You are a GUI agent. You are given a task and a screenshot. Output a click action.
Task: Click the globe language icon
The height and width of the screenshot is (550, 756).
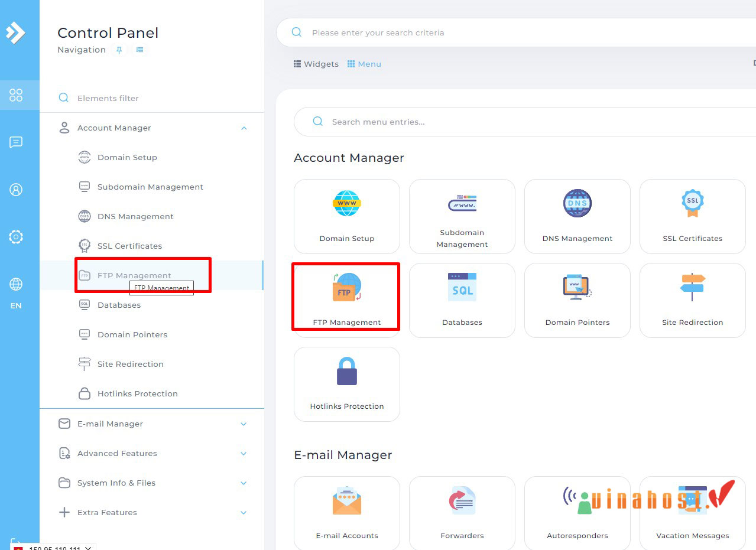pyautogui.click(x=16, y=284)
